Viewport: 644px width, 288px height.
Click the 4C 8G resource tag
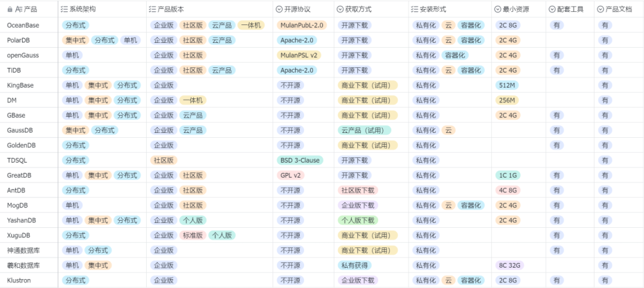507,190
